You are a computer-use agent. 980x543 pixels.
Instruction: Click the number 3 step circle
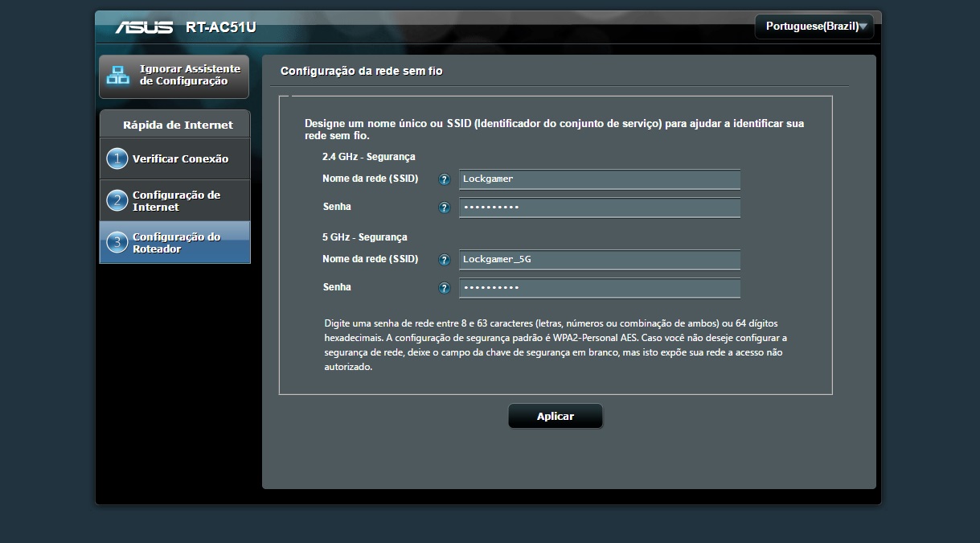point(117,242)
